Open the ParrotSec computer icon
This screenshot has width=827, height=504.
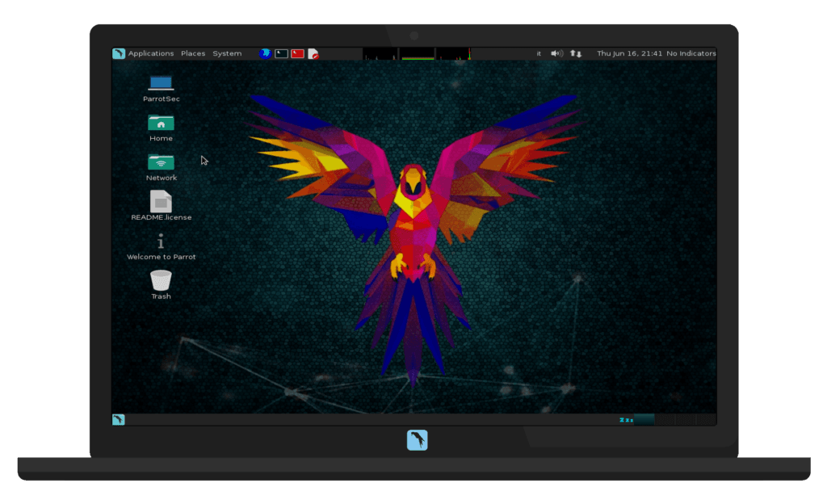click(160, 83)
